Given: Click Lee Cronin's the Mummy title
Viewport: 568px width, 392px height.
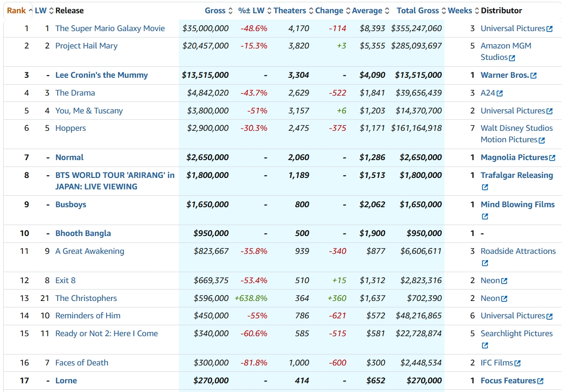Looking at the screenshot, I should 101,75.
